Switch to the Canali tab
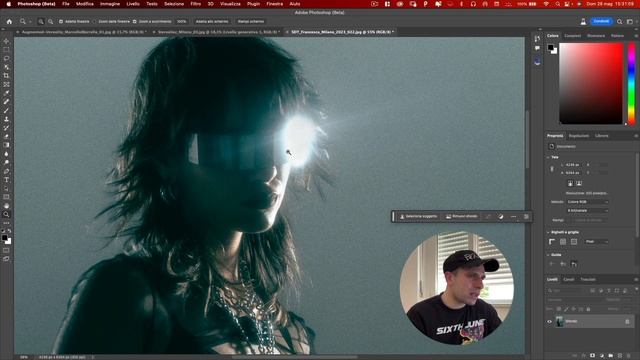This screenshot has height=360, width=640. click(x=569, y=280)
